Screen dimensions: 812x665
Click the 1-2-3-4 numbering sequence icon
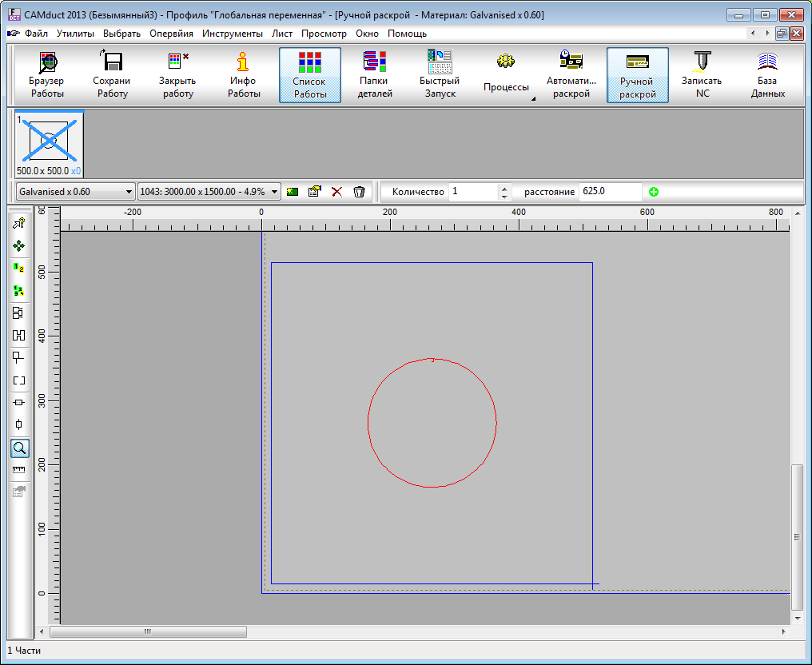point(19,291)
